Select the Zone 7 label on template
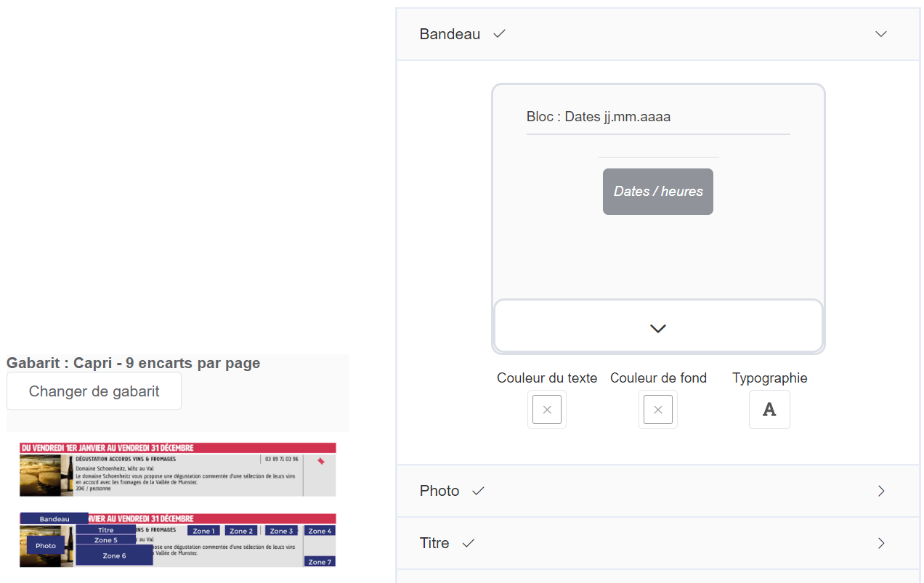924x583 pixels. click(x=320, y=562)
